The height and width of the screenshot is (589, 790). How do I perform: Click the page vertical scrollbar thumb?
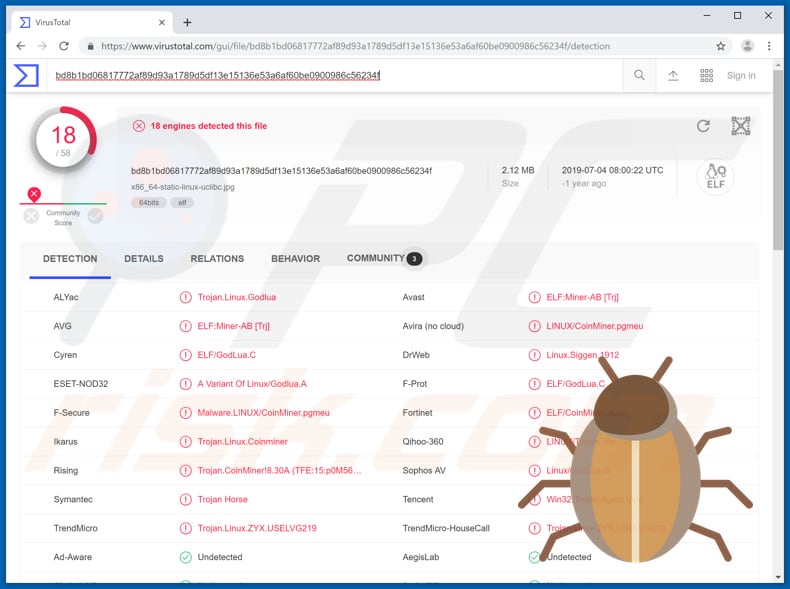(x=778, y=160)
